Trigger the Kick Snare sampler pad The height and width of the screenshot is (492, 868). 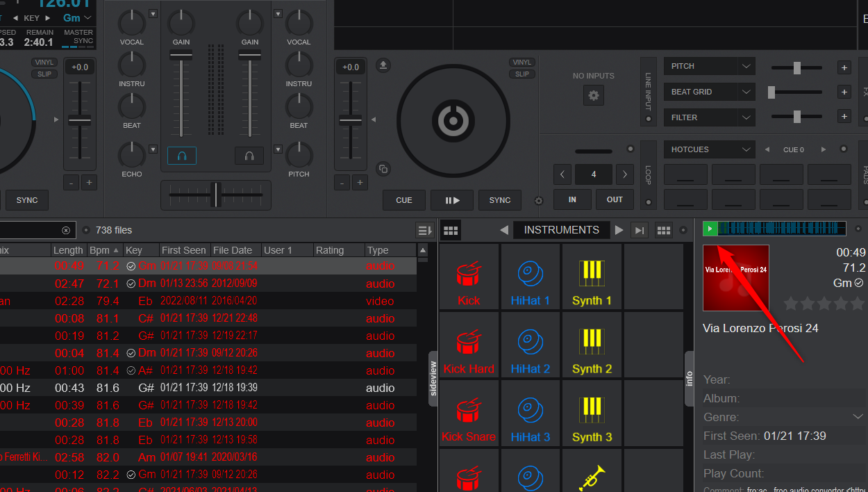tap(469, 412)
